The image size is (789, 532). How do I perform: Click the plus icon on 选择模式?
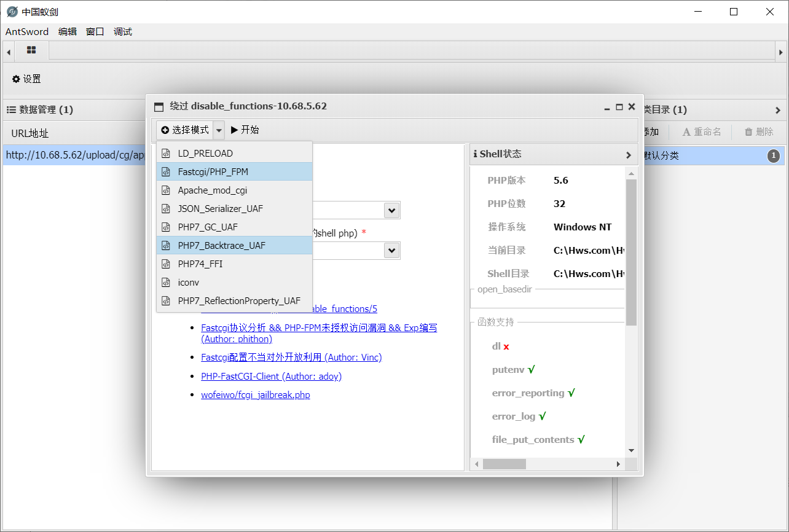165,130
